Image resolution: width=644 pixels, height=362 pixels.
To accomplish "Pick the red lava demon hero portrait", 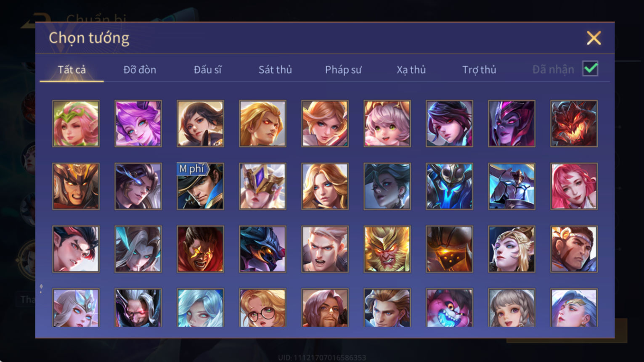I will 574,124.
